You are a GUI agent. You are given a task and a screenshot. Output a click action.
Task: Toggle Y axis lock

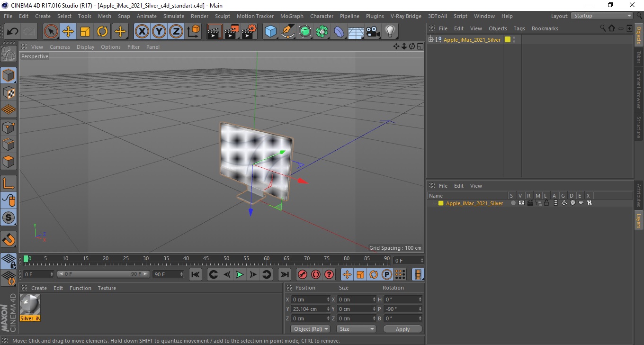point(159,32)
